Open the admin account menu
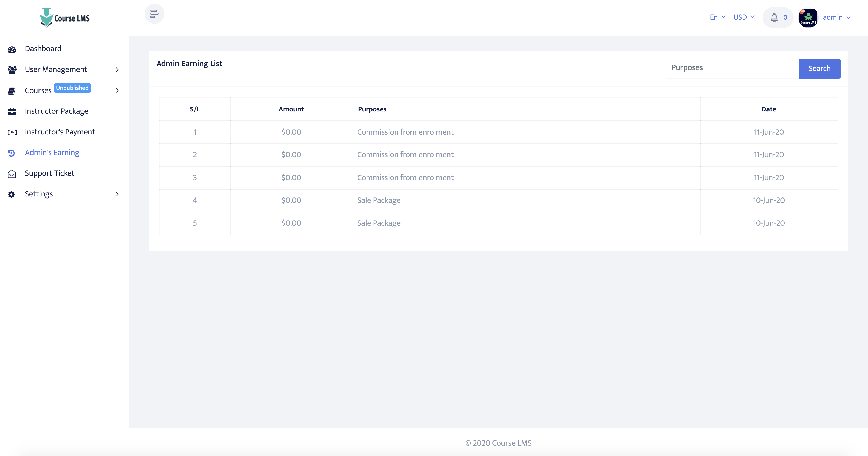The height and width of the screenshot is (456, 868). click(x=837, y=17)
